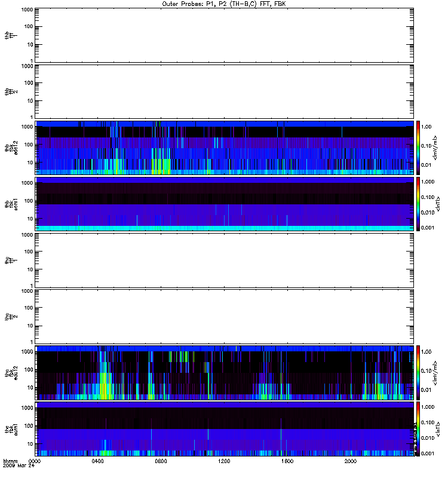448x478 pixels.
Task: Click the "thb fbk edc12" y-axis label
Action: tap(11, 148)
